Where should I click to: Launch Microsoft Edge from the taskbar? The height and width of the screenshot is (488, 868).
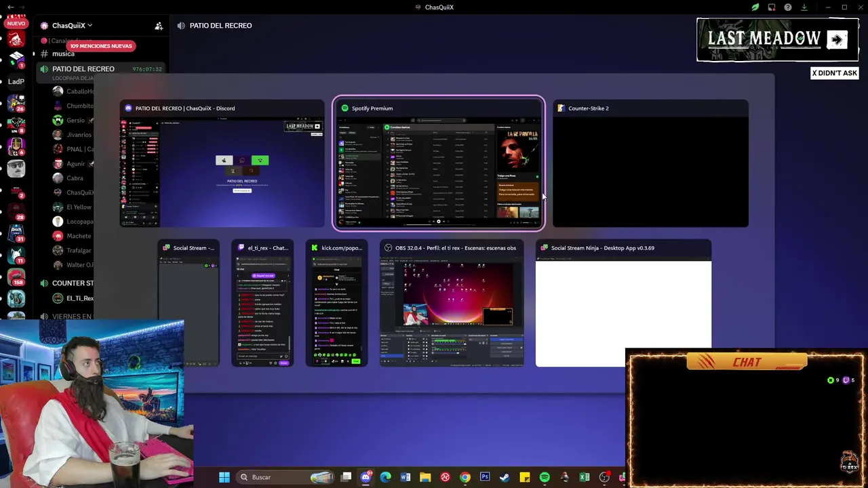coord(386,477)
